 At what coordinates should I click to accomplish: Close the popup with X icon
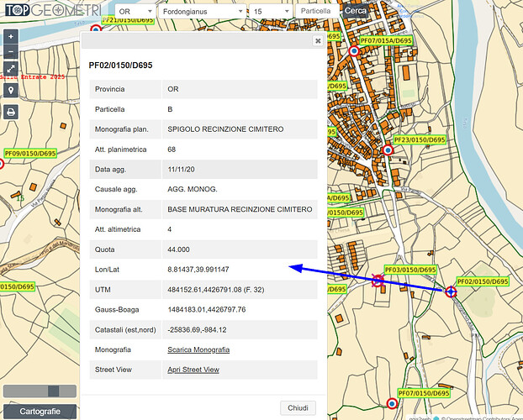318,40
